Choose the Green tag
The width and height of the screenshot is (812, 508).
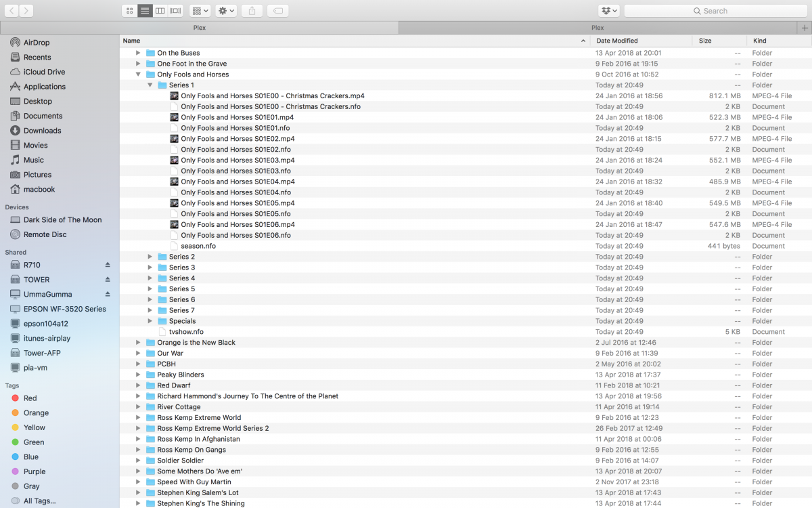34,442
